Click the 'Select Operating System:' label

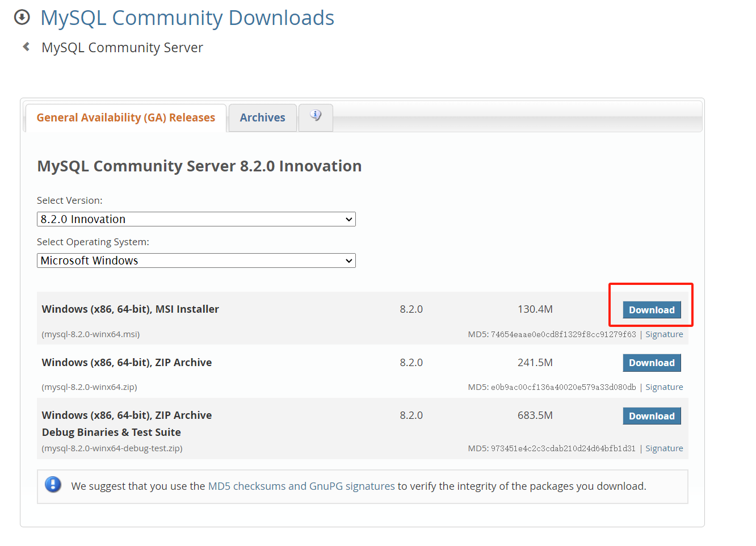(x=93, y=242)
